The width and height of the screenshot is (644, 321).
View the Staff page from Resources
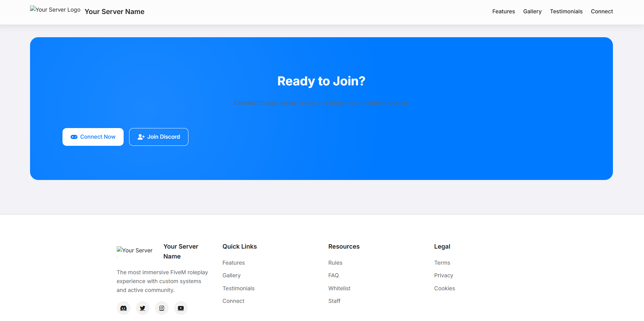coord(334,301)
